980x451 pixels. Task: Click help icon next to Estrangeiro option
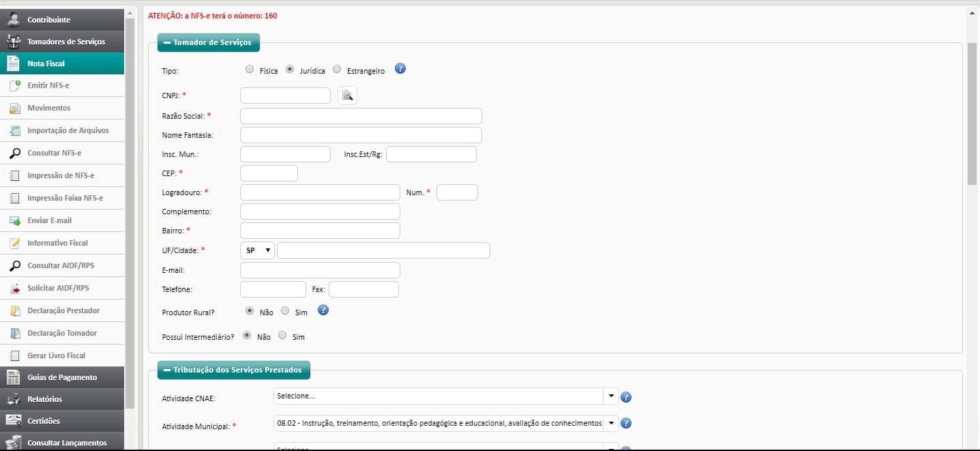tap(400, 69)
